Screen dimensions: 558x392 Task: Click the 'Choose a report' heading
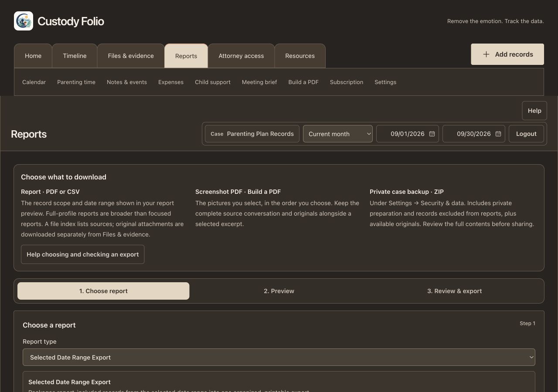click(x=49, y=325)
